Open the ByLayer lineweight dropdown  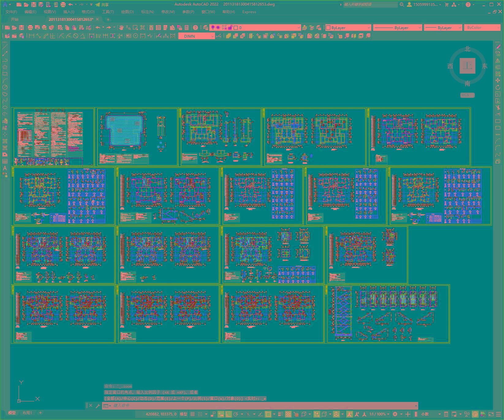(x=443, y=28)
